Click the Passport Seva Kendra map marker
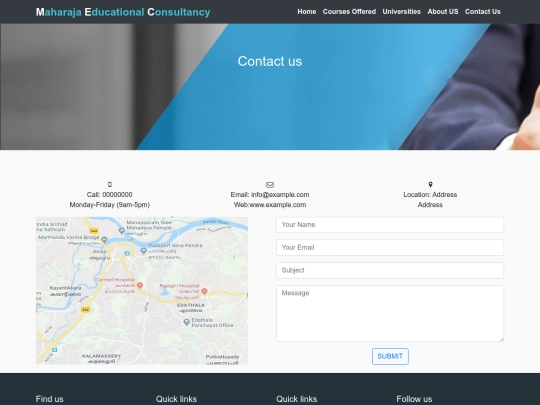 pyautogui.click(x=144, y=251)
